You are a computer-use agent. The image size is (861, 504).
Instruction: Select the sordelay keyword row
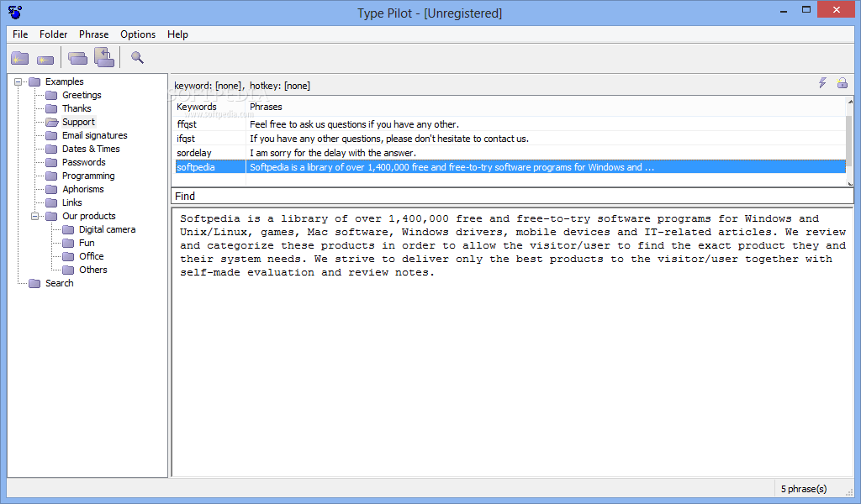(x=194, y=153)
